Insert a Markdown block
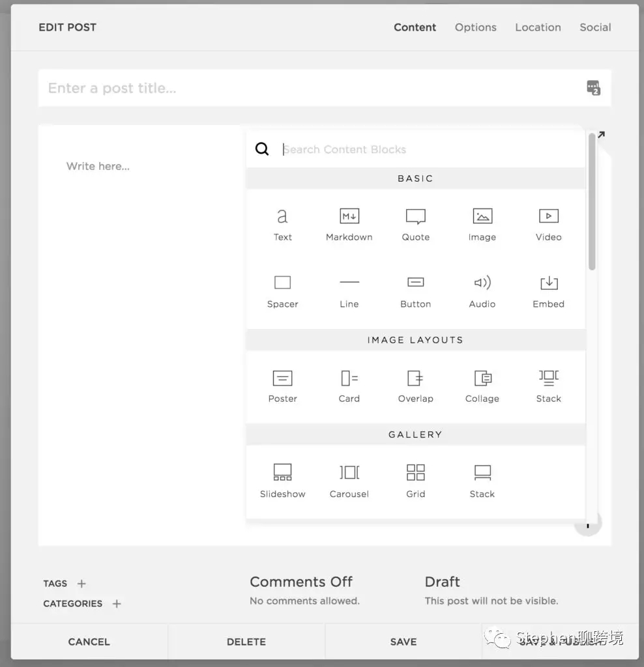This screenshot has height=667, width=644. pos(349,221)
